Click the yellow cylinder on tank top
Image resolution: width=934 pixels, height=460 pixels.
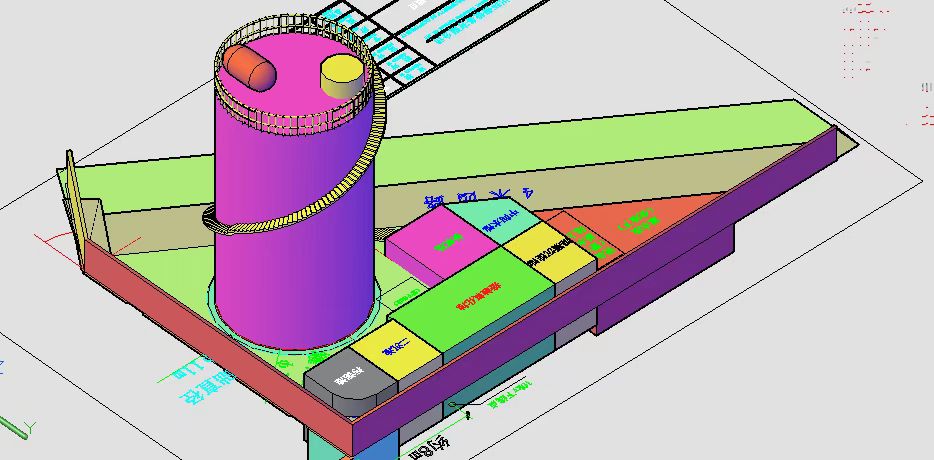click(341, 73)
